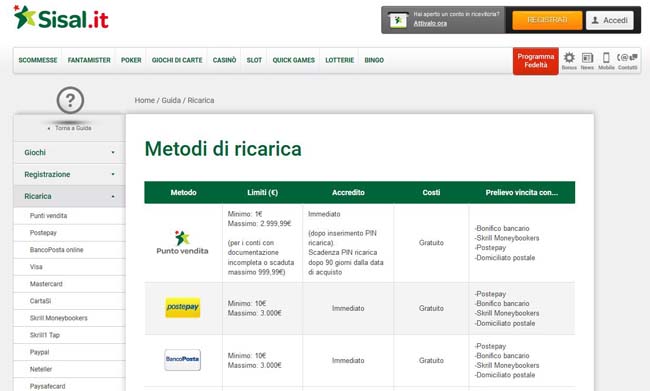
Task: Click 'Minimo: 1€' limit text
Action: (x=245, y=214)
